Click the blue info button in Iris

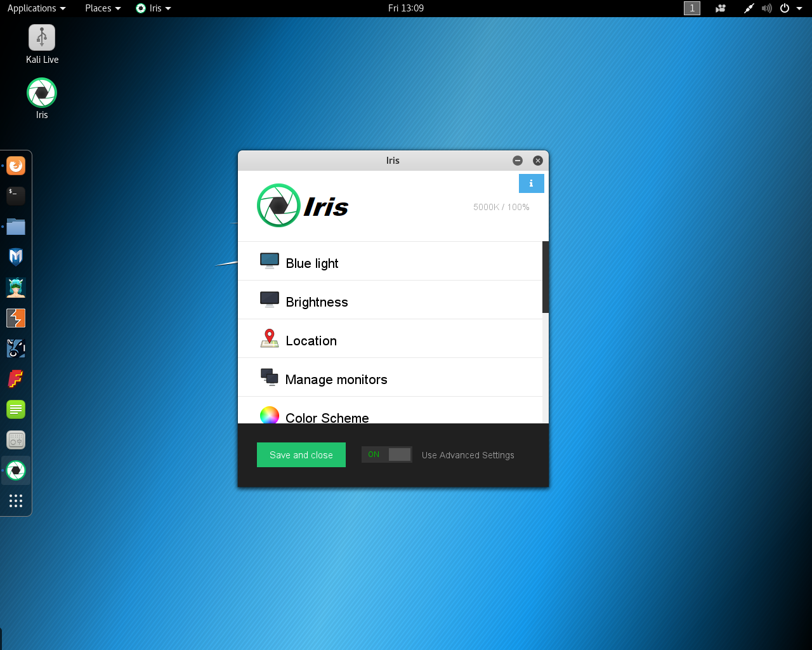(532, 183)
